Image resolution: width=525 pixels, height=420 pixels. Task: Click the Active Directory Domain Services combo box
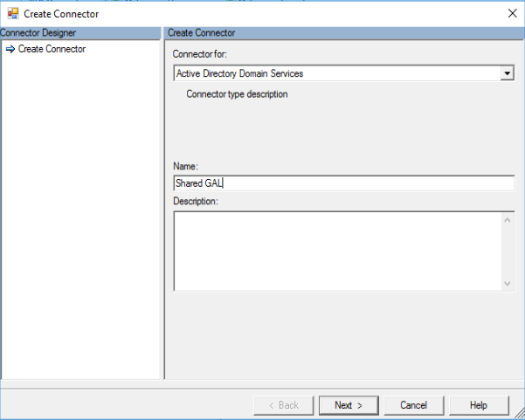coord(336,74)
